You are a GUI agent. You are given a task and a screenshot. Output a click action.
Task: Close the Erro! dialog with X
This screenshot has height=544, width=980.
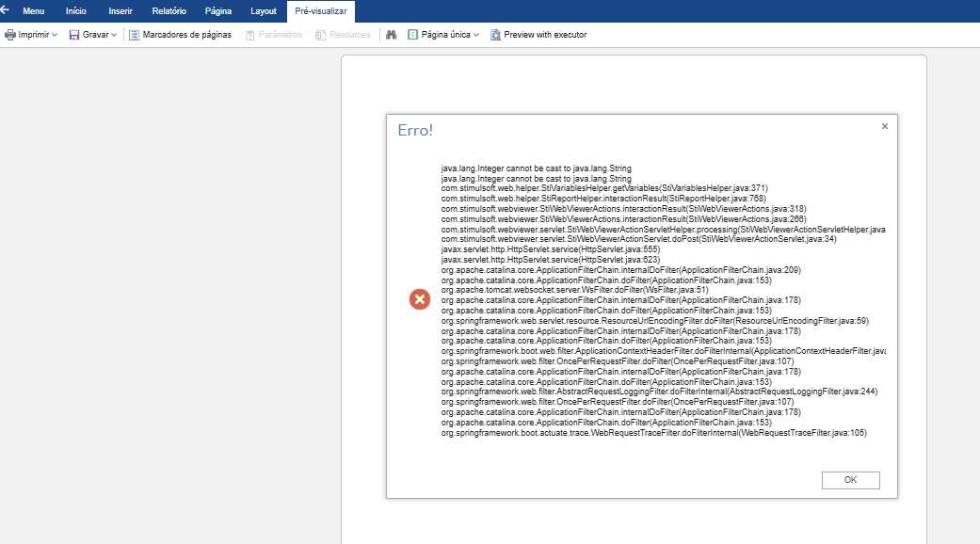coord(884,126)
